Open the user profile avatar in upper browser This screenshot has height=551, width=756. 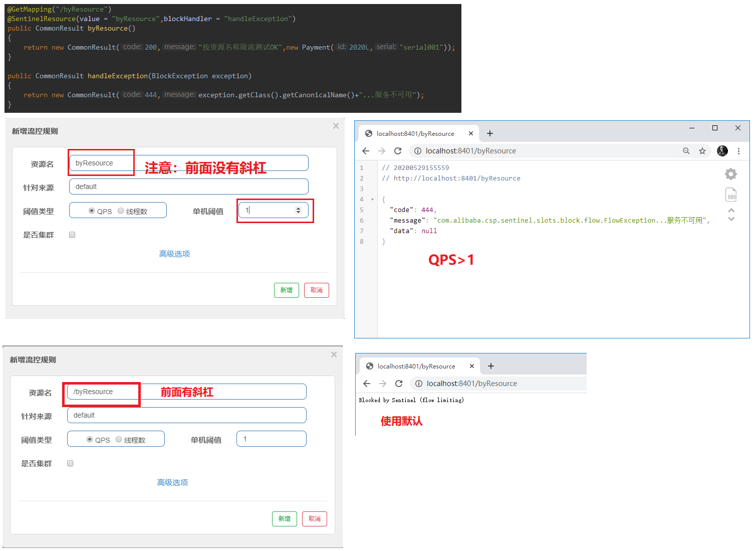722,151
